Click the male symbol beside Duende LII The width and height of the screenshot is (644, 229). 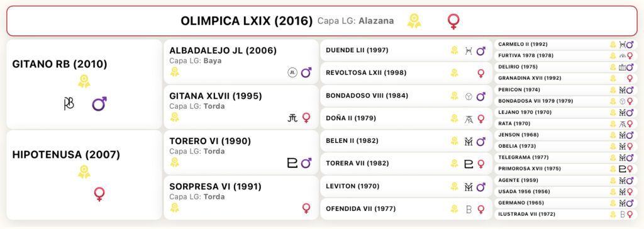[481, 51]
